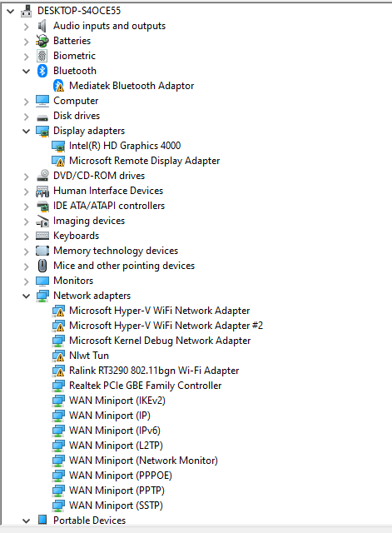Click the Intel(R) HD Graphics 4000 icon

[x=58, y=147]
